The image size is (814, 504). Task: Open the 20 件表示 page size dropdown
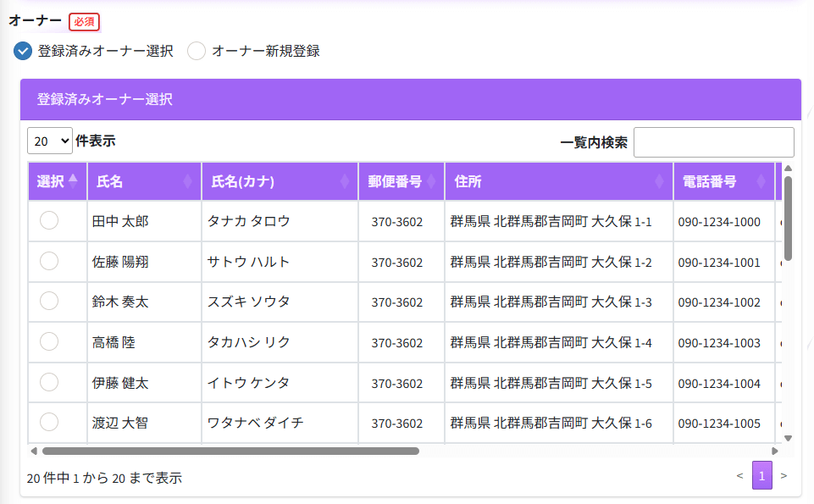pos(50,141)
